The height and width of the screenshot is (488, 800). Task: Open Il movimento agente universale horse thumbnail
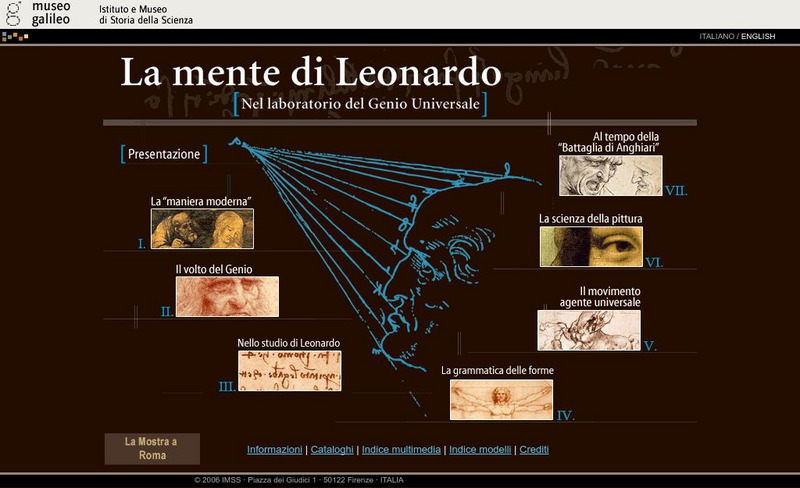click(589, 330)
